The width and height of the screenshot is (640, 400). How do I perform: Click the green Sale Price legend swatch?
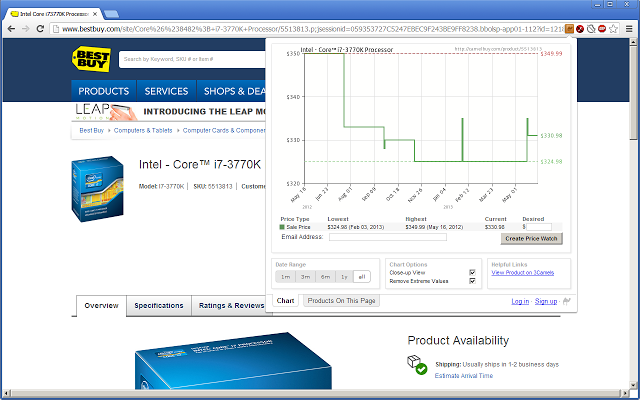tap(282, 227)
